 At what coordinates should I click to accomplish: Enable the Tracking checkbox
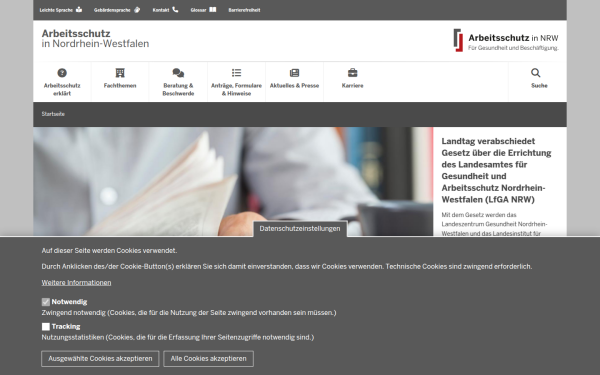[46, 327]
